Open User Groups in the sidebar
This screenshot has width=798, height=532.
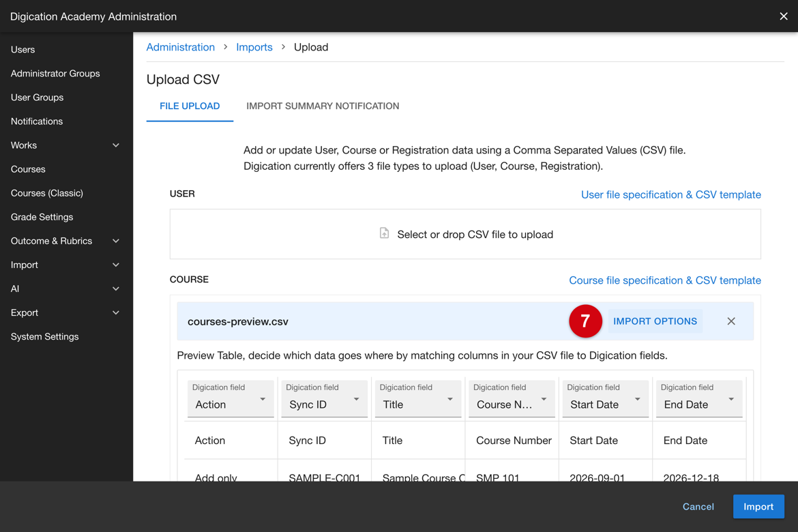click(x=37, y=98)
